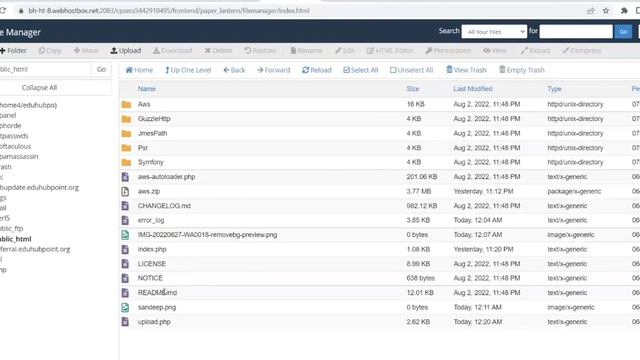
Task: Select the aws-autoloader.php file icon
Action: tap(125, 177)
